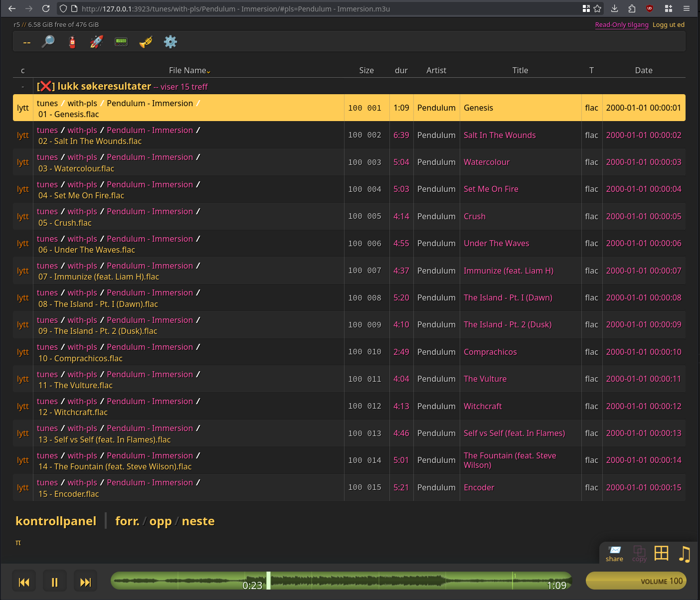Open Read-Only tilgang link
This screenshot has width=700, height=600.
coord(622,24)
